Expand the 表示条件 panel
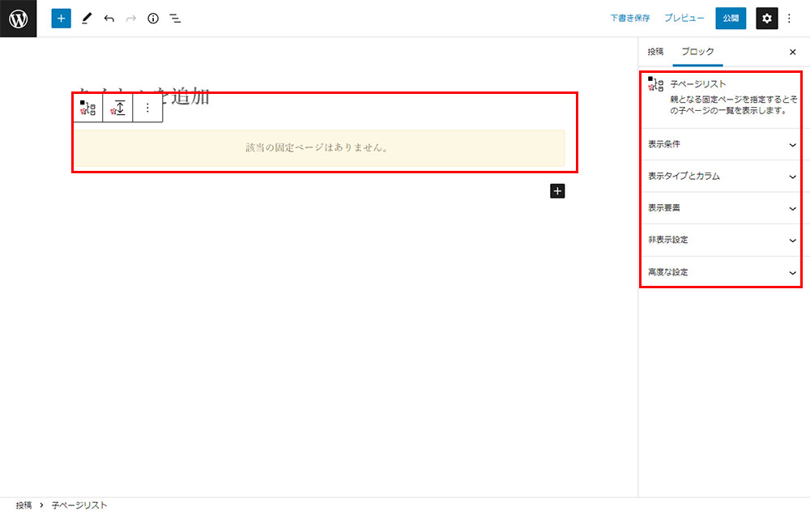 tap(721, 144)
